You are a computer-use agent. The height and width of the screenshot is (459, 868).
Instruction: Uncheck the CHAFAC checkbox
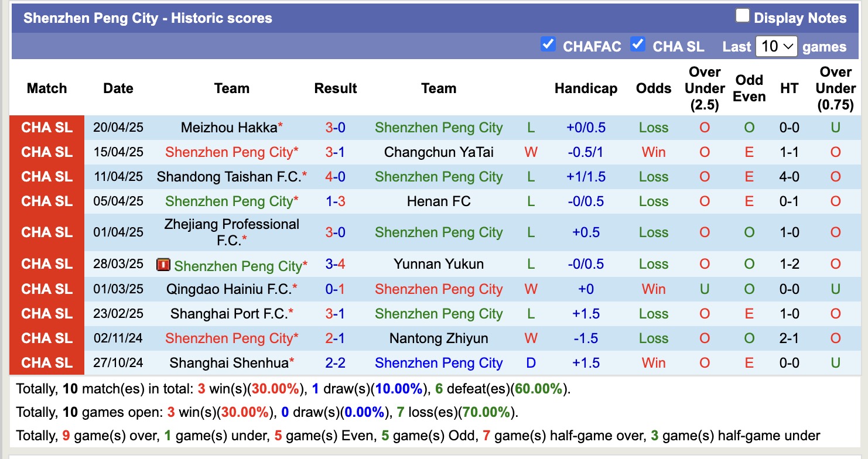[x=548, y=44]
